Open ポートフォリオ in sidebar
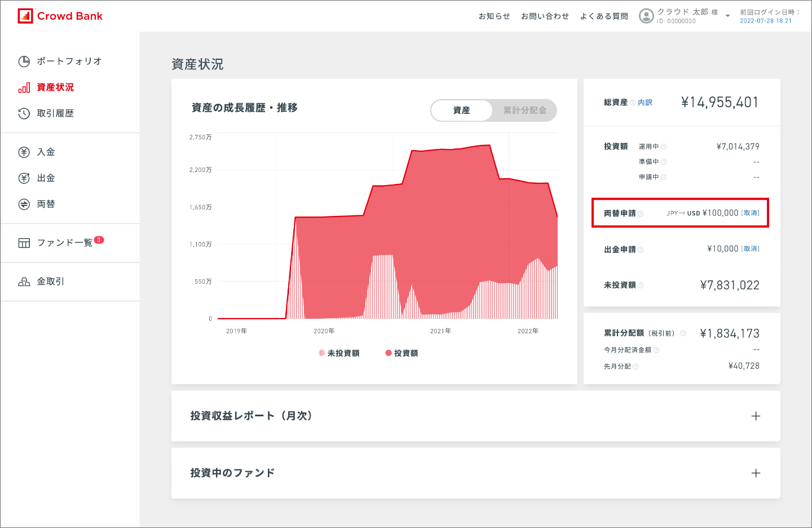The width and height of the screenshot is (812, 528). pos(69,61)
